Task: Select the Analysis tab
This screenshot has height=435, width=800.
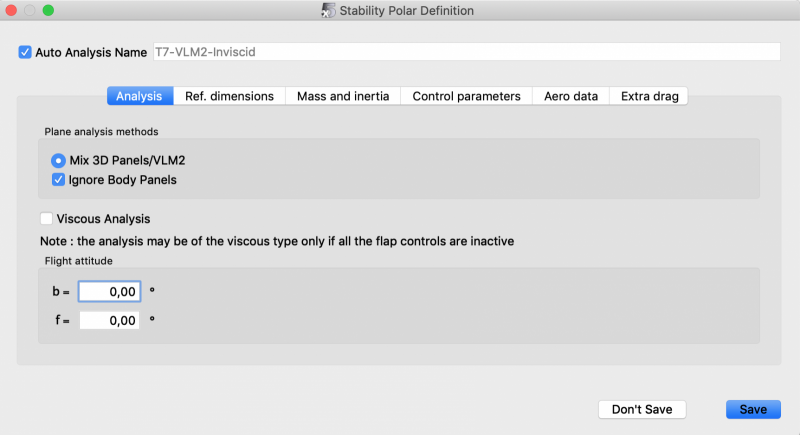Action: pos(139,96)
